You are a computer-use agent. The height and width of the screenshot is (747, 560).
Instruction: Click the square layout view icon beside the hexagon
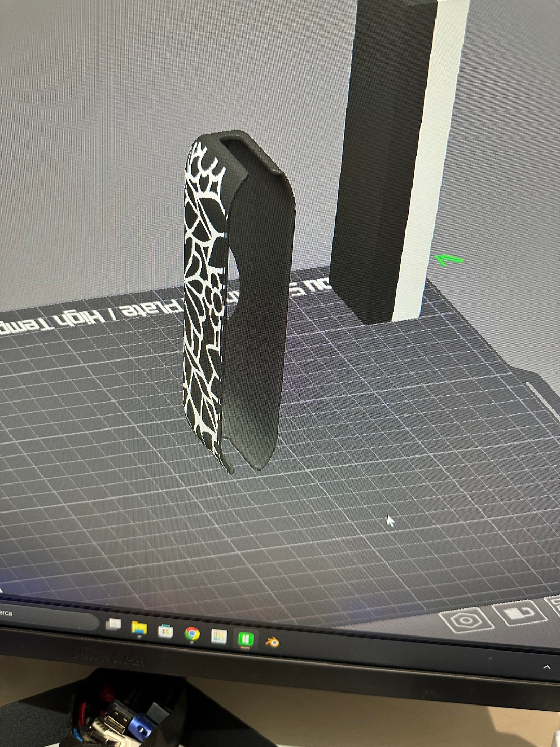tap(519, 614)
